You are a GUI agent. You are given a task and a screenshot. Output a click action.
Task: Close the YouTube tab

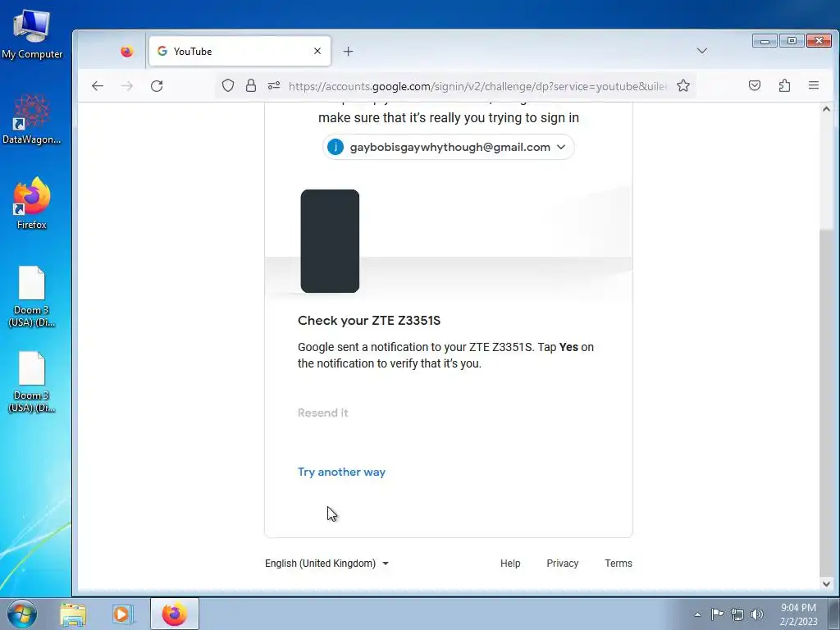point(317,51)
